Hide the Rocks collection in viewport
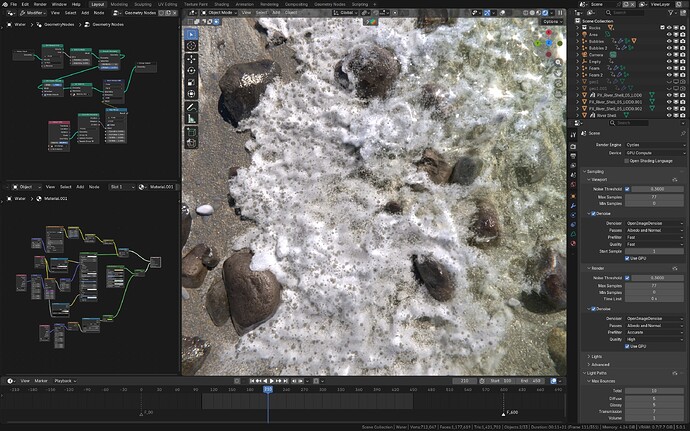This screenshot has height=431, width=690. click(x=669, y=28)
